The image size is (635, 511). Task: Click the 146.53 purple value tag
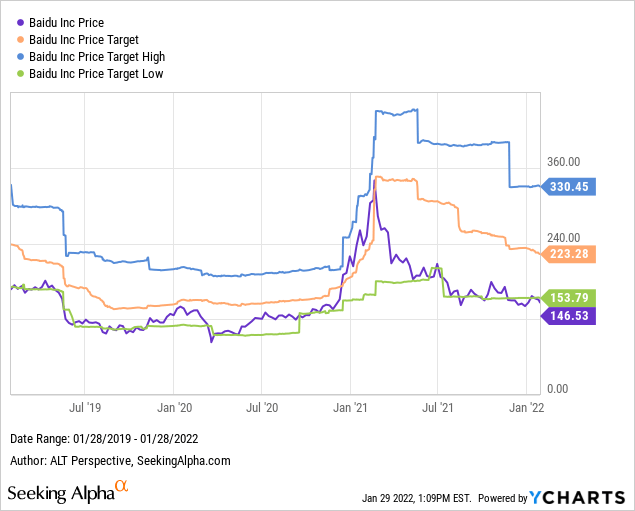tap(570, 316)
